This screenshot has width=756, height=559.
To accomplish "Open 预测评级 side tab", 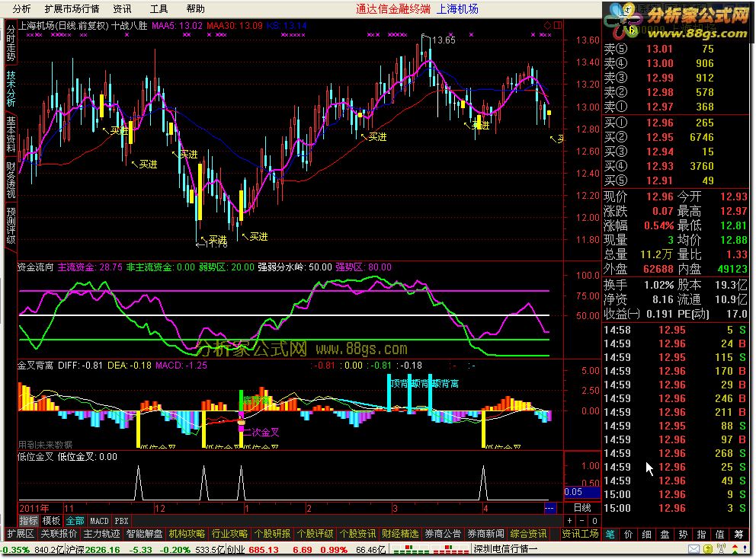I will point(11,225).
